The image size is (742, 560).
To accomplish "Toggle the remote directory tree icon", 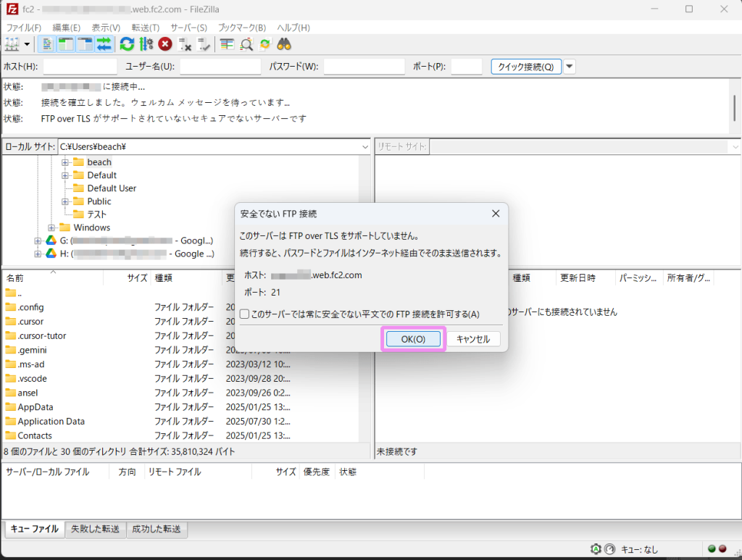I will pos(86,44).
